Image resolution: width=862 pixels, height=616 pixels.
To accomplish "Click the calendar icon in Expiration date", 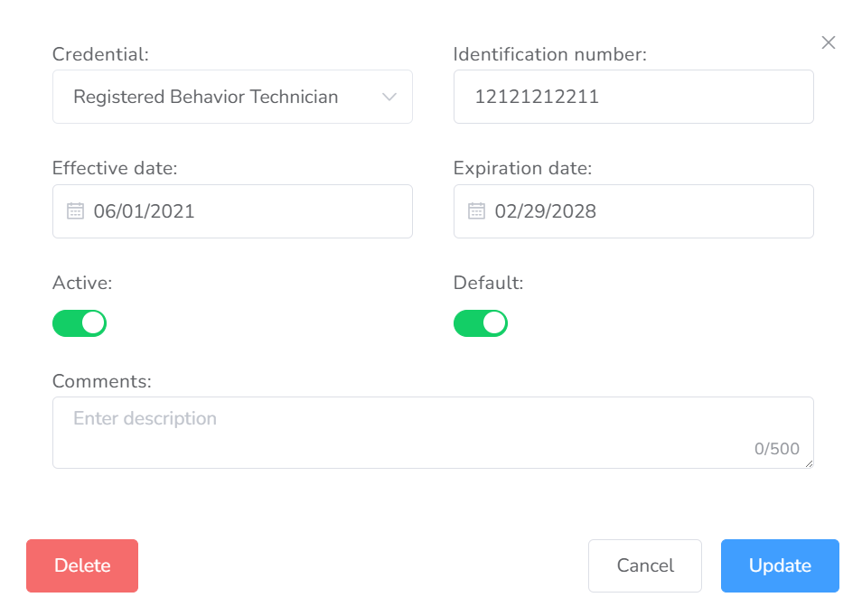I will tap(476, 211).
